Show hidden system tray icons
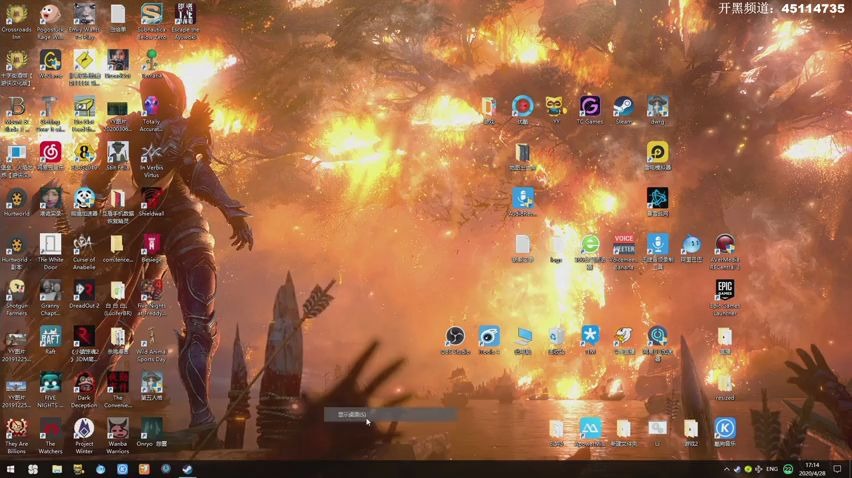This screenshot has width=852, height=478. pyautogui.click(x=726, y=469)
